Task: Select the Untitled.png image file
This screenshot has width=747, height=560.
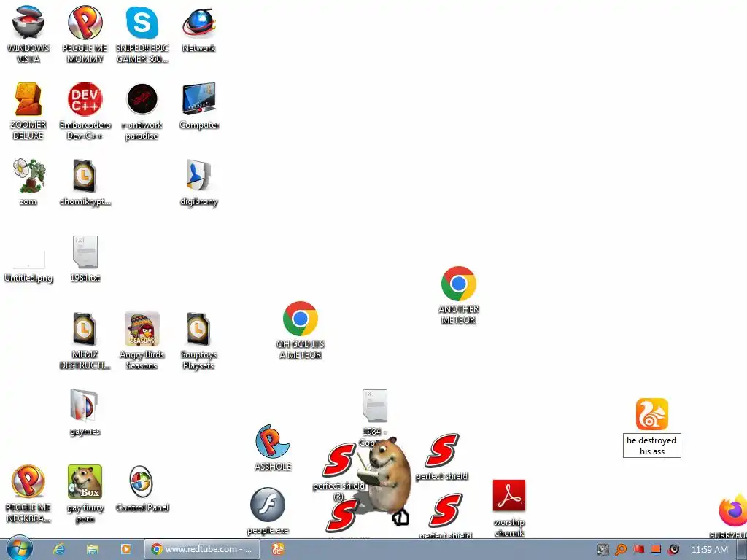Action: pyautogui.click(x=28, y=260)
